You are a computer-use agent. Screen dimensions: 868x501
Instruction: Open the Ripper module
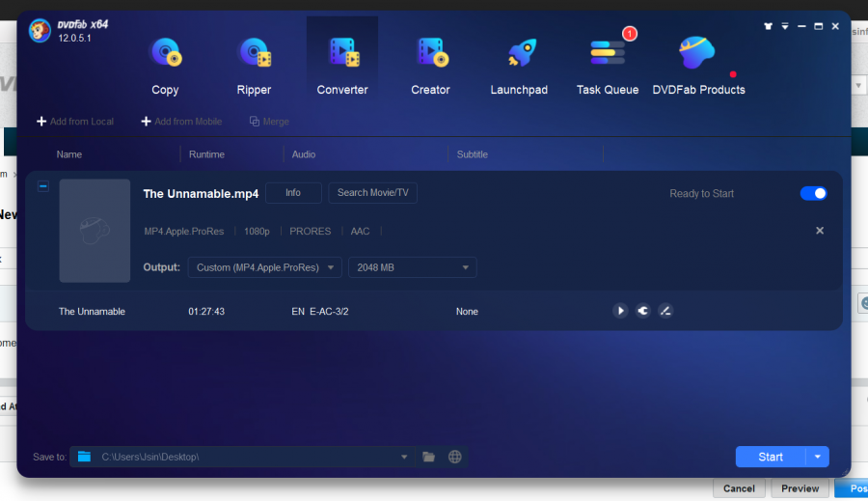point(254,66)
